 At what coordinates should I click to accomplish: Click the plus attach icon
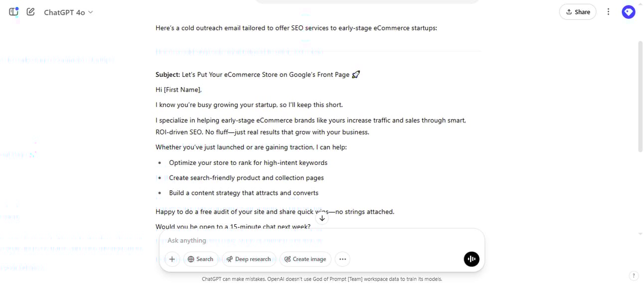(172, 259)
